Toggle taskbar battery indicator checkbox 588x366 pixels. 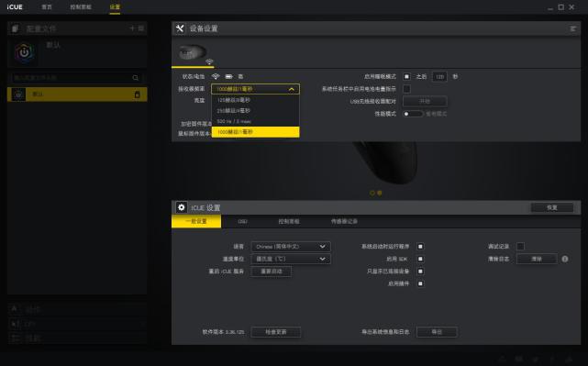tap(406, 89)
